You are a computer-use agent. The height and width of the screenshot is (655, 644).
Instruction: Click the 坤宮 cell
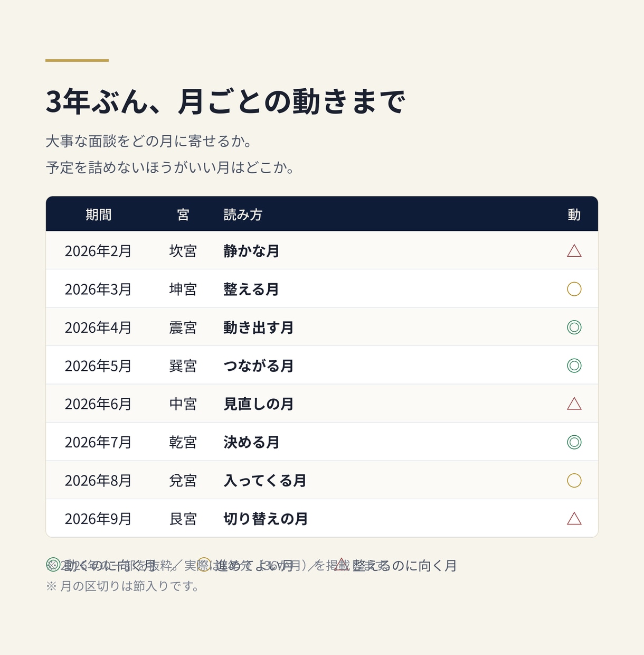click(x=183, y=289)
